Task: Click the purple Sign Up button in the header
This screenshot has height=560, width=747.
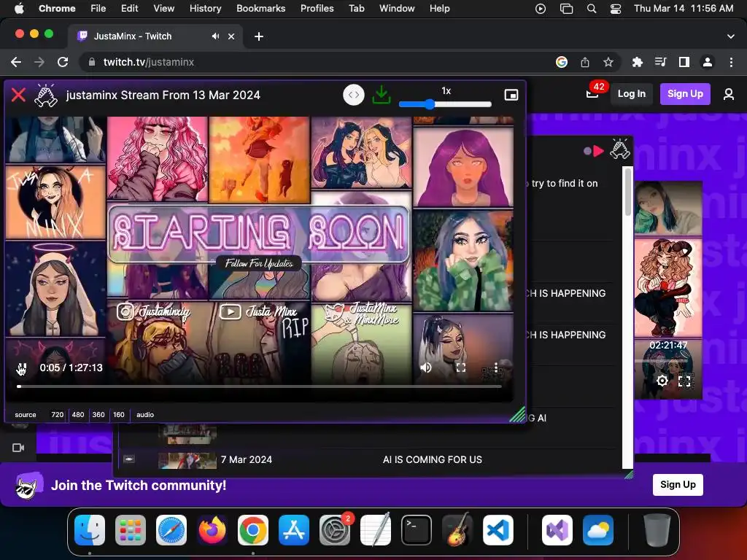Action: 685,94
